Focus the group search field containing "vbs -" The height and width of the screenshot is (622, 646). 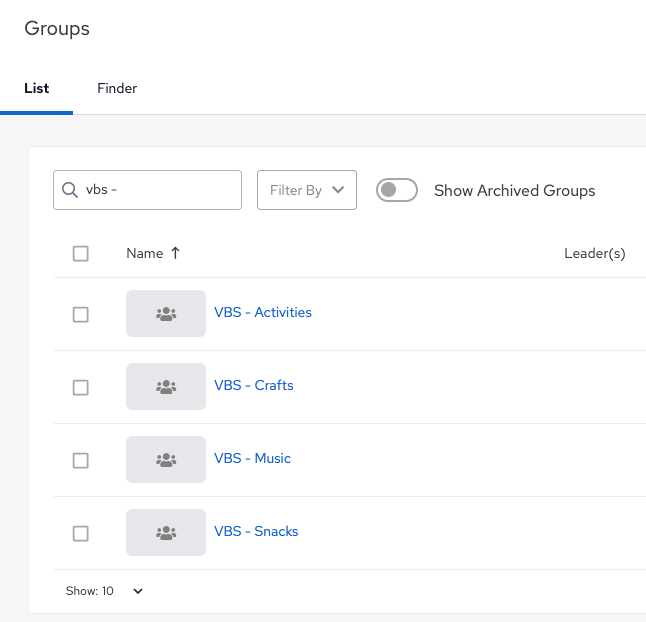tap(147, 190)
